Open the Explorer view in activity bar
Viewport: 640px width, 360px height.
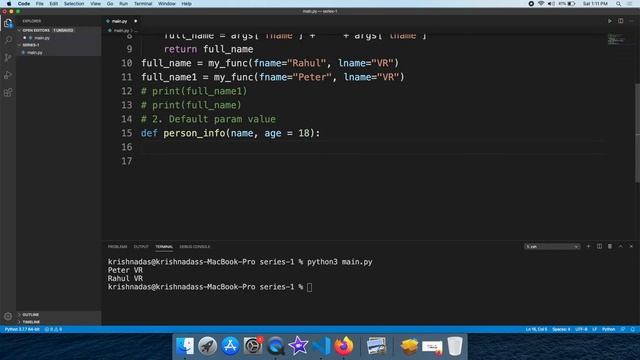(x=8, y=23)
